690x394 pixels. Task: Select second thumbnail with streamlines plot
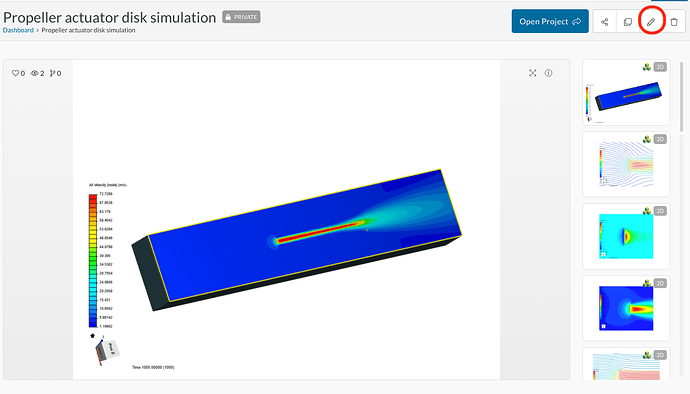626,164
